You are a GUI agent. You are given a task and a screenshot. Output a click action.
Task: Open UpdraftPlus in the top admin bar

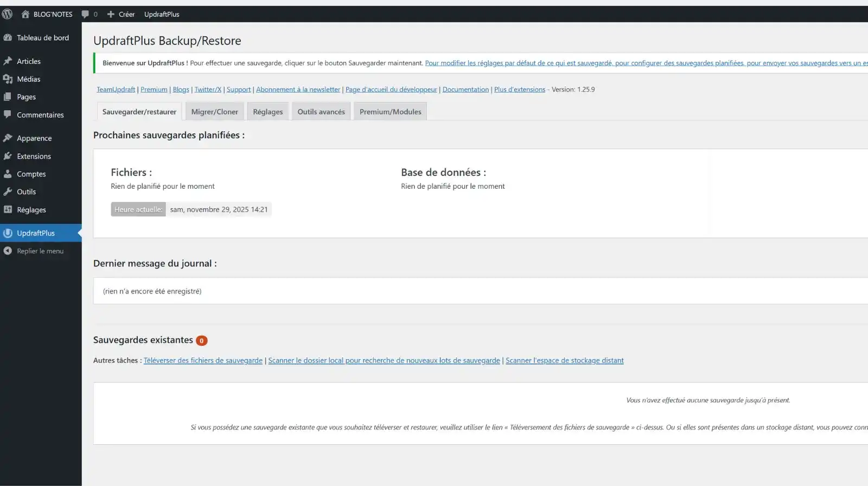pyautogui.click(x=162, y=15)
